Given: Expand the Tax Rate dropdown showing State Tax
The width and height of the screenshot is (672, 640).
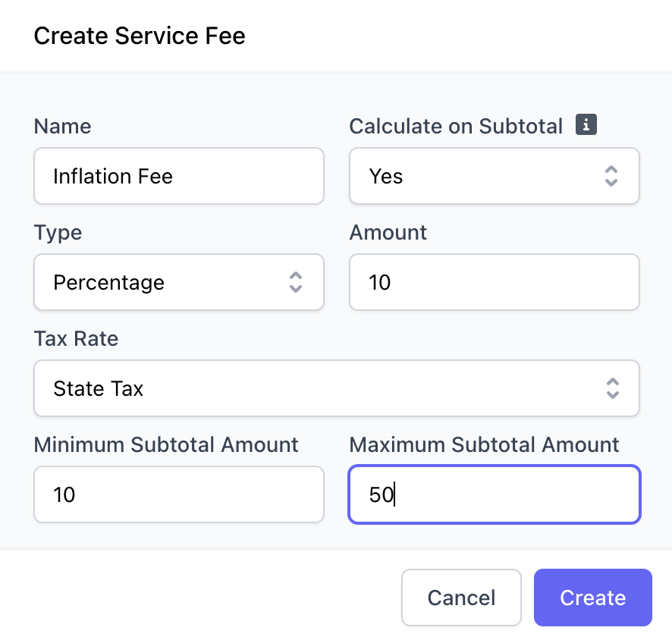Looking at the screenshot, I should 337,388.
